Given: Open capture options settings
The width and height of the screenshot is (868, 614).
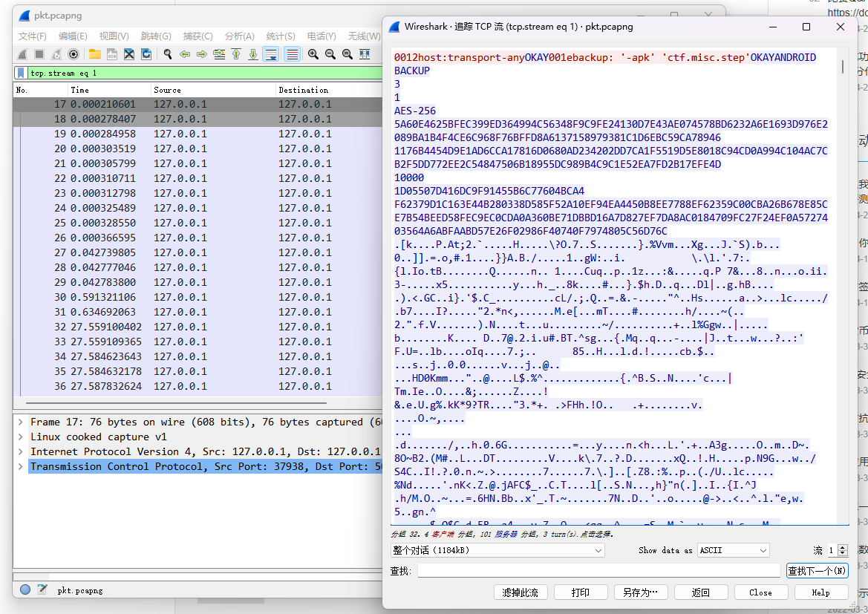Looking at the screenshot, I should pos(74,54).
